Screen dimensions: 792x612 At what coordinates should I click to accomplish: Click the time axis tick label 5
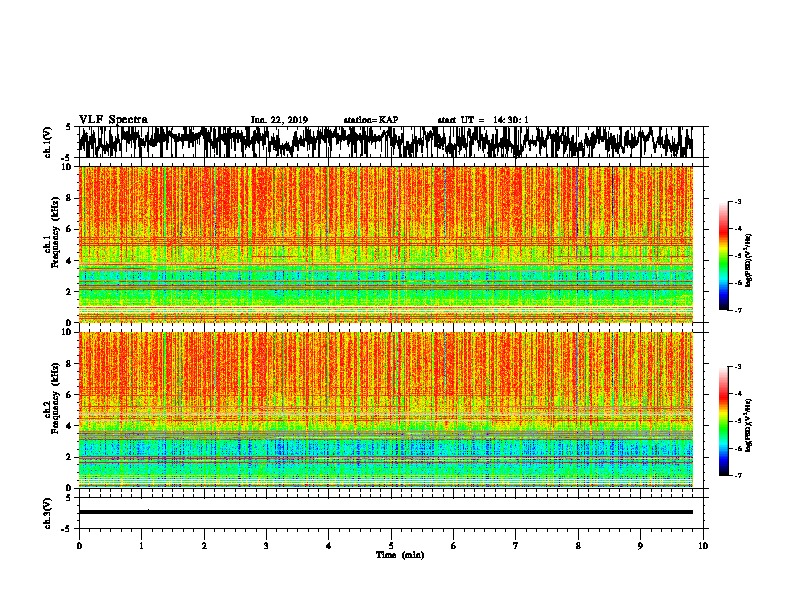[391, 546]
